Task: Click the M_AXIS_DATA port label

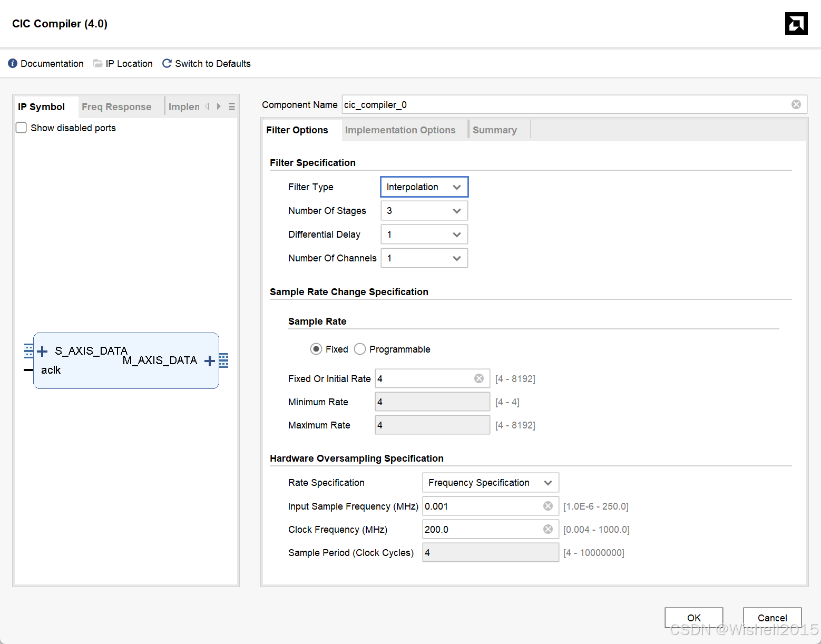Action: (x=160, y=360)
